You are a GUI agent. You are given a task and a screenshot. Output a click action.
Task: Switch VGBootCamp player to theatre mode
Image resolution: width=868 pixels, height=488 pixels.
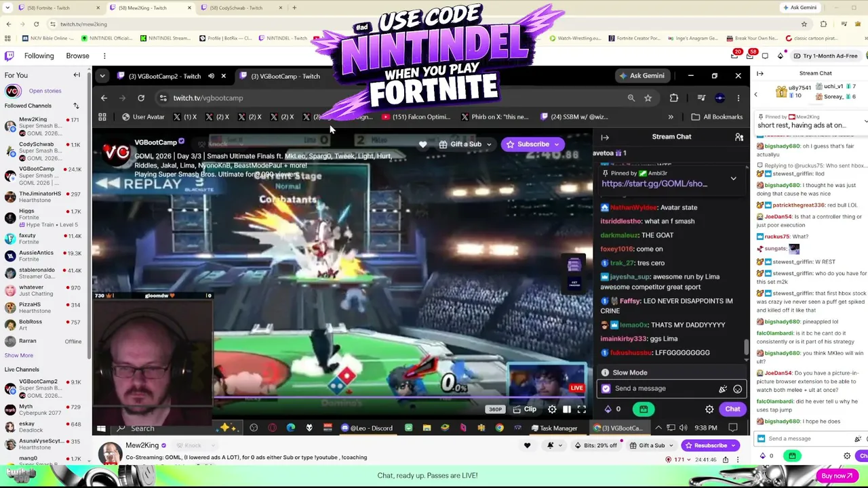[x=567, y=409]
